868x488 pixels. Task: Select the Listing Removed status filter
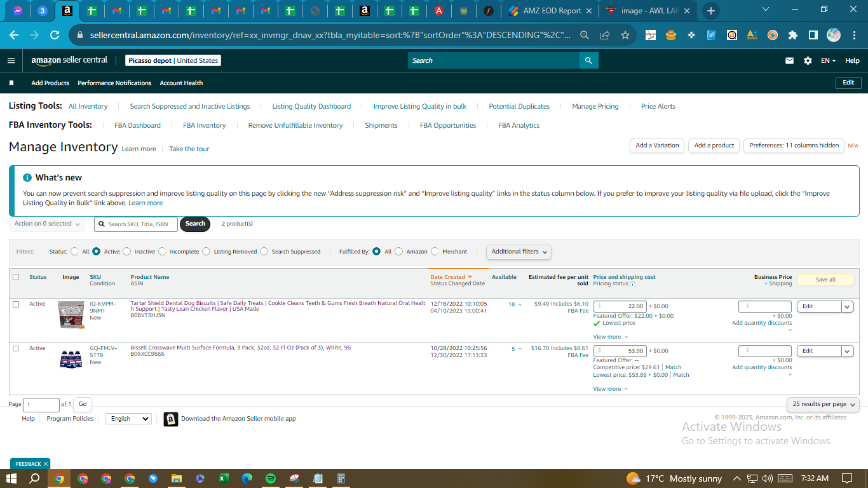(x=206, y=252)
